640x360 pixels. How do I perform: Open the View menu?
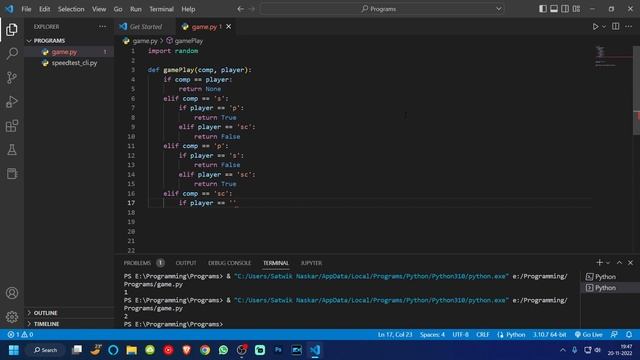(99, 9)
